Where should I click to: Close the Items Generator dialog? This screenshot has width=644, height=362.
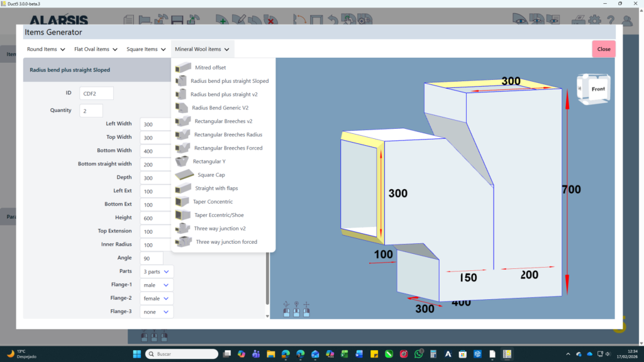tap(603, 49)
